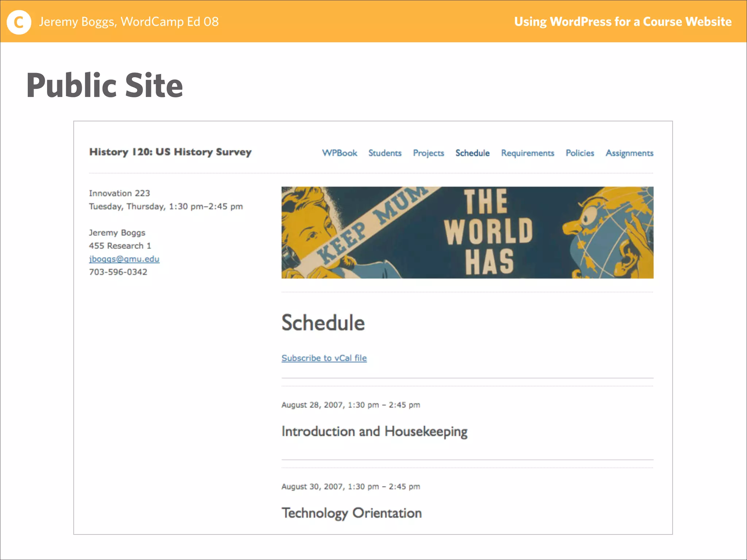Viewport: 747px width, 560px height.
Task: Click the History 120: US History Survey title
Action: 170,152
